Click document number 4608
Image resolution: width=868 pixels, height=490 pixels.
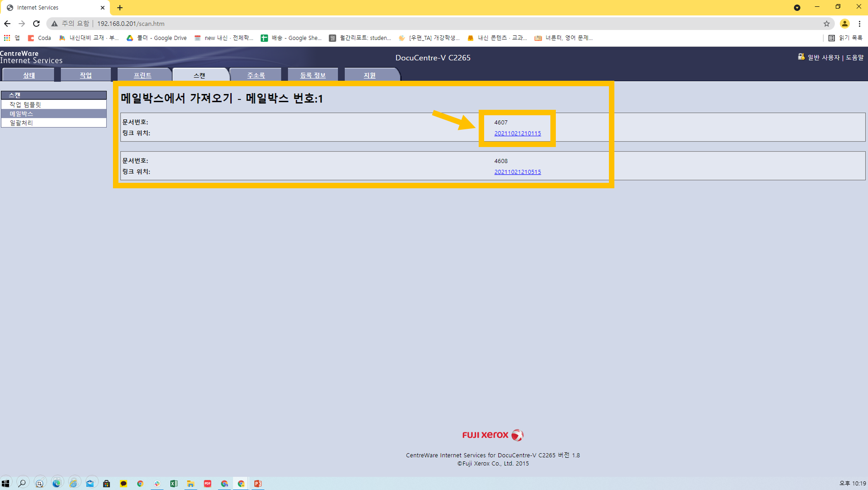[501, 161]
